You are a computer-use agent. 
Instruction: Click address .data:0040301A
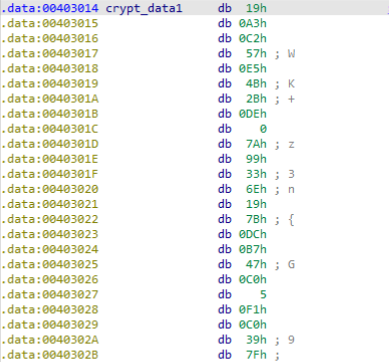pos(50,99)
